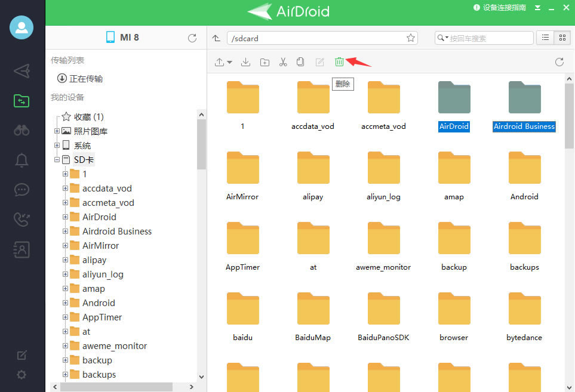Star the /sdcard path as favorite
575x392 pixels.
[x=410, y=37]
